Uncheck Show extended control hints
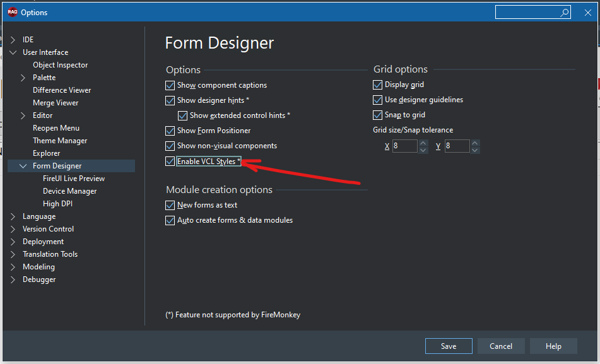The height and width of the screenshot is (364, 600). pos(182,115)
